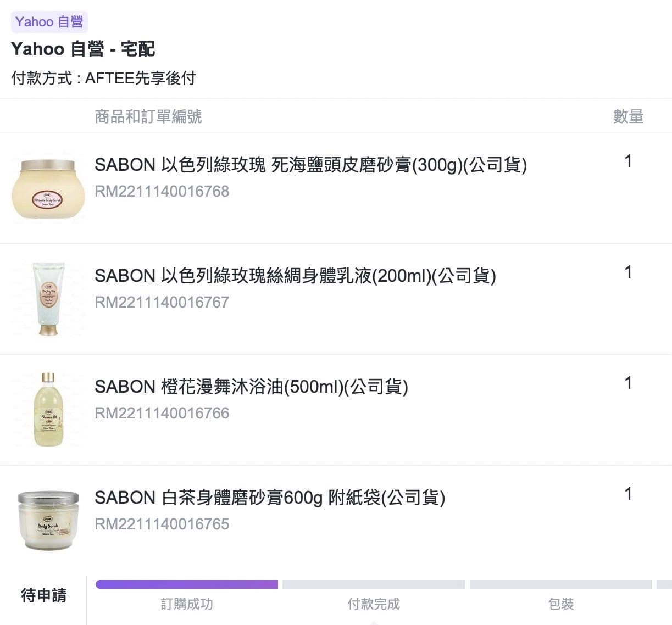Click the 訂購成功 progress step
This screenshot has height=625, width=672.
tap(187, 604)
